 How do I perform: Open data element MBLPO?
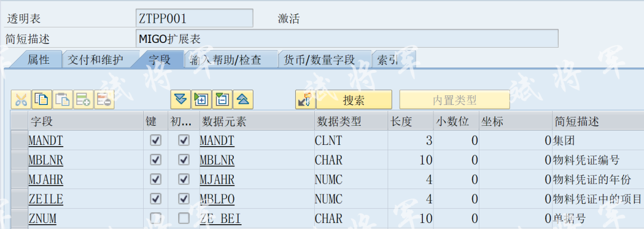coord(217,199)
